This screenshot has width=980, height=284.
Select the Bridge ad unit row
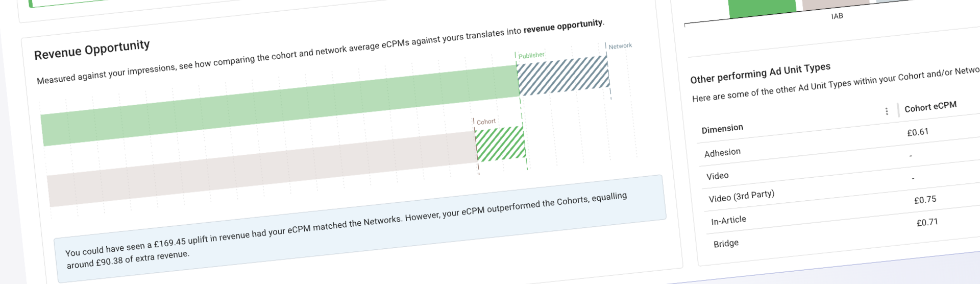726,244
